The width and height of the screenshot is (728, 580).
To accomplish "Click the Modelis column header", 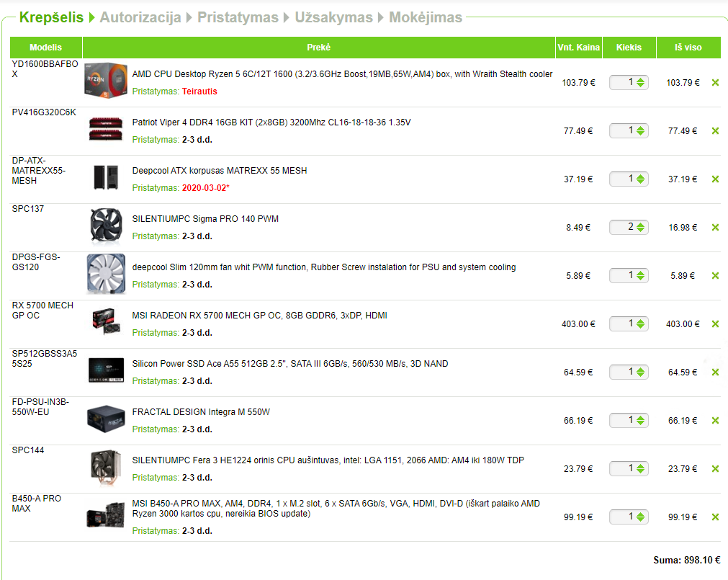I will 46,48.
